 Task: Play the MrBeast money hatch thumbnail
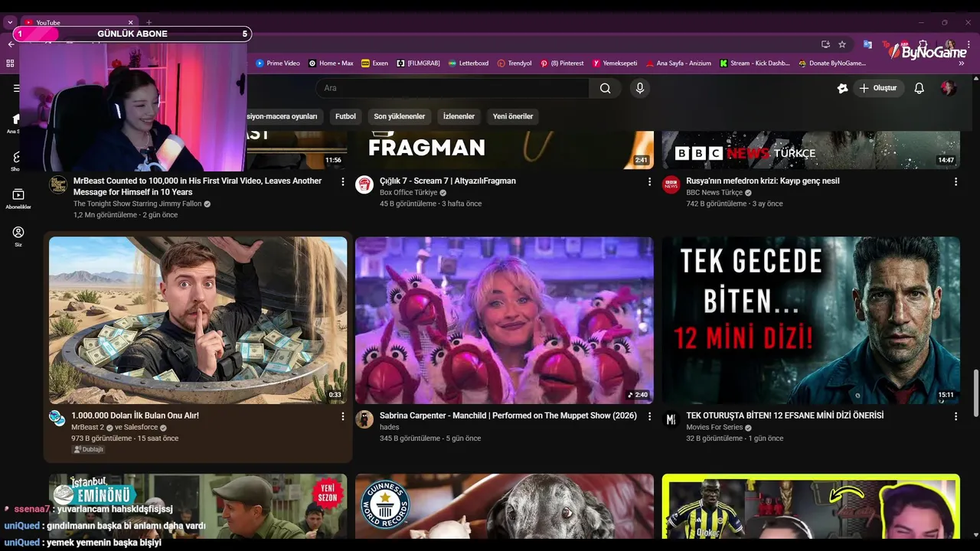(198, 320)
